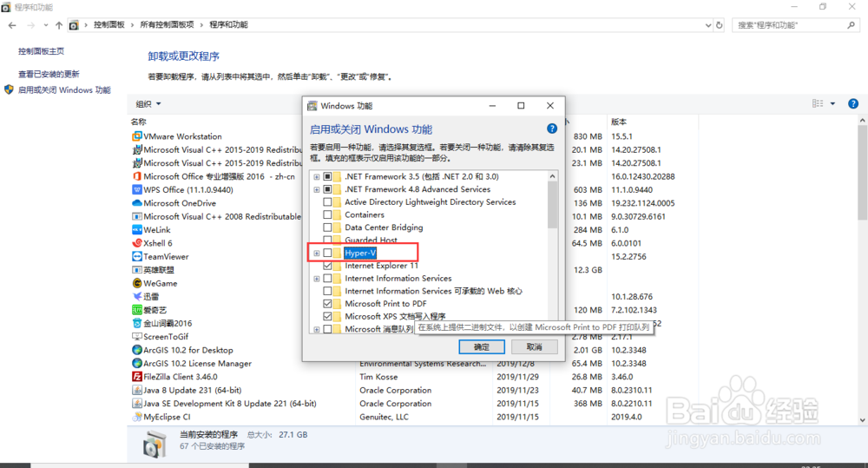Screen dimensions: 868x468
Task: Confirm with the 确定 button
Action: (x=482, y=346)
